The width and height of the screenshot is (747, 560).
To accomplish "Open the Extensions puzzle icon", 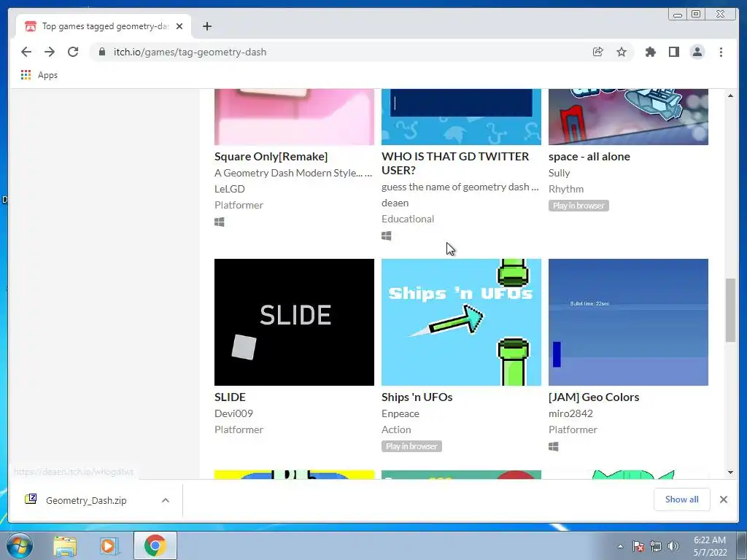I will (x=650, y=52).
